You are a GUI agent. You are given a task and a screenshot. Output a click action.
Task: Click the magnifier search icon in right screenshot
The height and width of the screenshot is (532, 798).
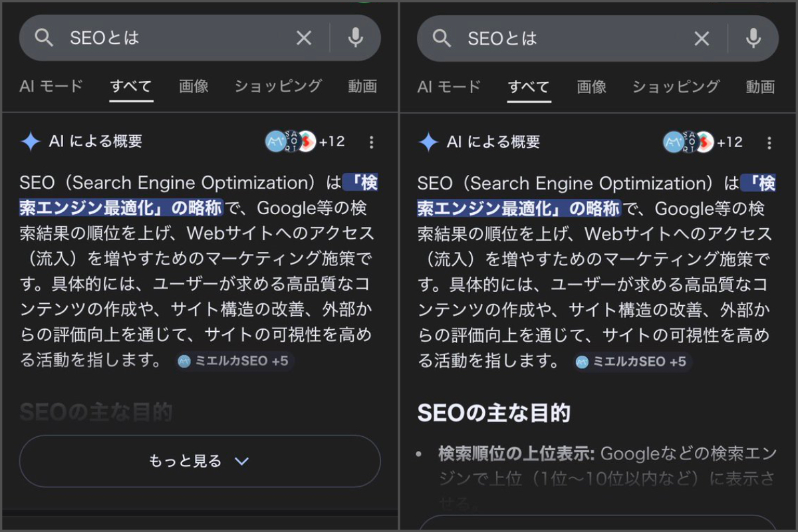tap(442, 39)
